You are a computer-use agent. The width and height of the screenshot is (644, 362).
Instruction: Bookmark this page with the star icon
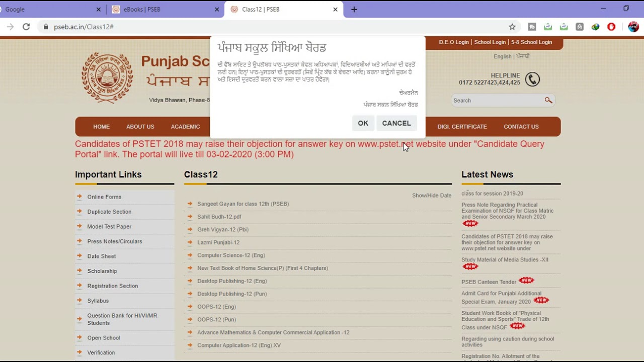pyautogui.click(x=512, y=27)
